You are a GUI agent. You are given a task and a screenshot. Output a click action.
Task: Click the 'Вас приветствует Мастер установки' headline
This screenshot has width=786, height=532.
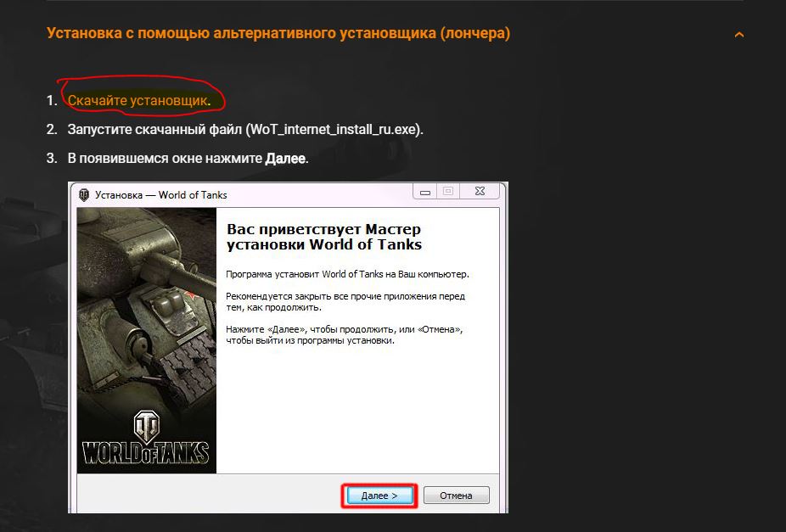coord(324,237)
